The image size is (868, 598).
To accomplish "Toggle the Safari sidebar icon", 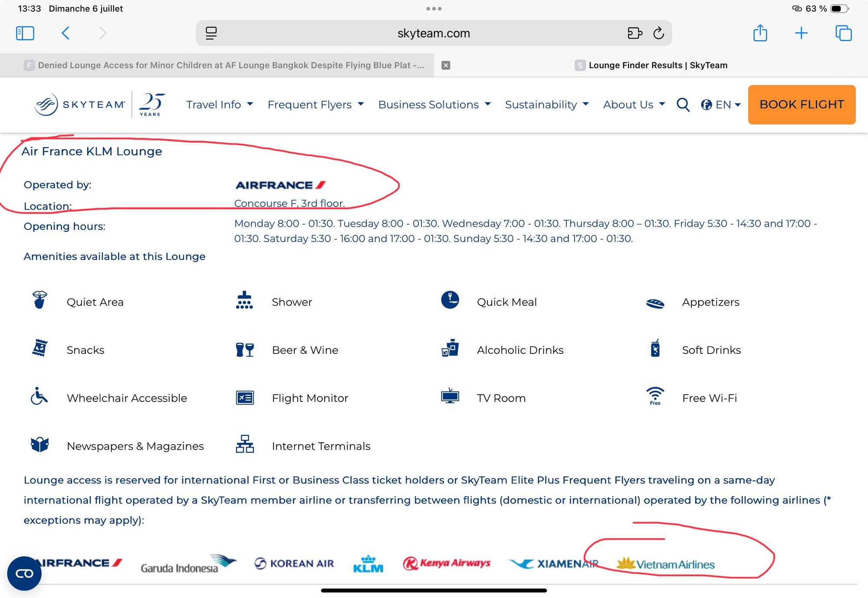I will [x=25, y=33].
